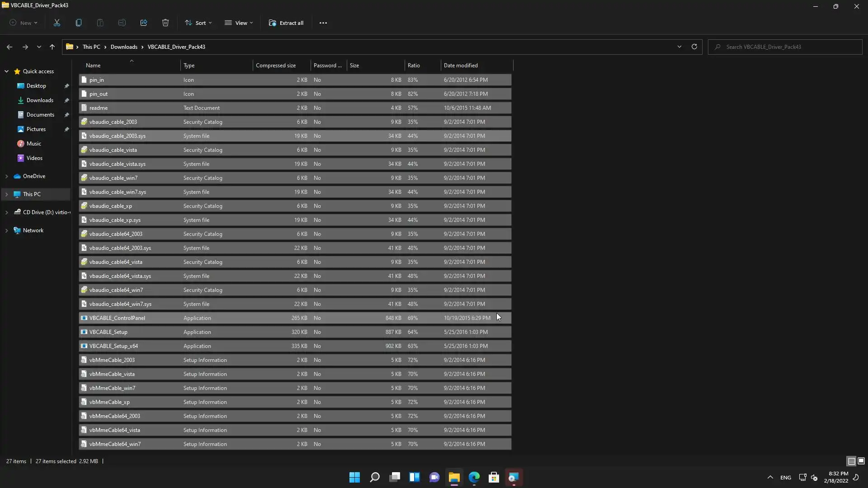Click Downloads in the breadcrumb path
Screen dimensions: 868x488
click(x=124, y=47)
